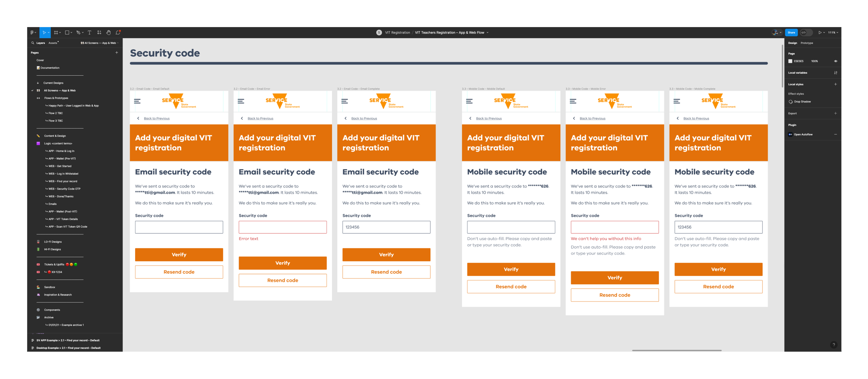This screenshot has height=379, width=868.
Task: Expand the Figma main menu dropdown
Action: tap(33, 33)
